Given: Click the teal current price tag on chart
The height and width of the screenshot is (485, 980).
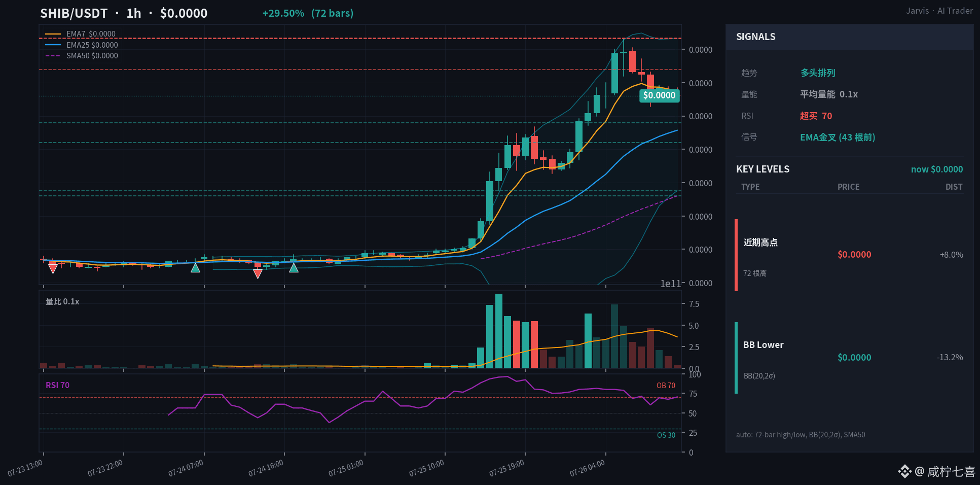Looking at the screenshot, I should 659,95.
